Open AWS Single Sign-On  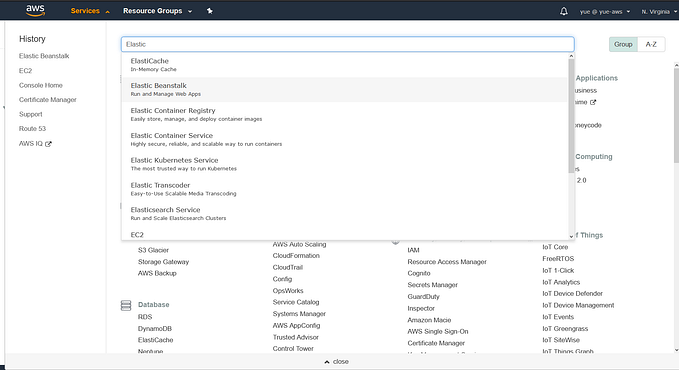438,331
